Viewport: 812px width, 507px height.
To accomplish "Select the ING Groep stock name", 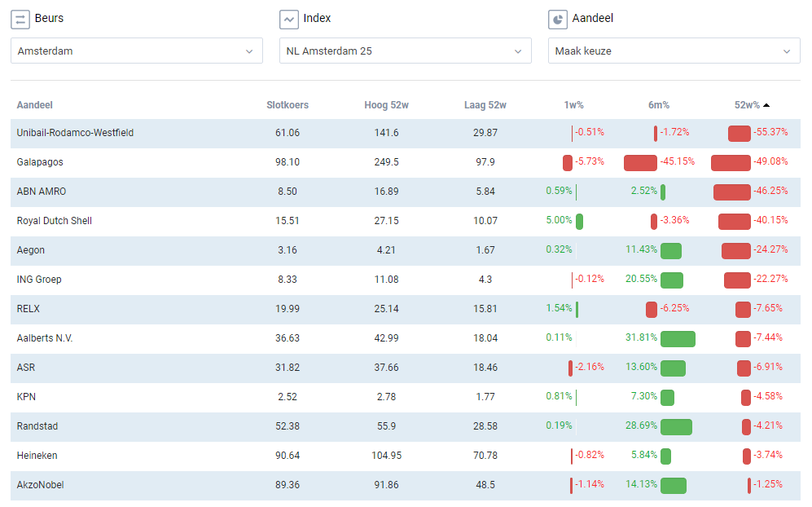I will point(39,280).
